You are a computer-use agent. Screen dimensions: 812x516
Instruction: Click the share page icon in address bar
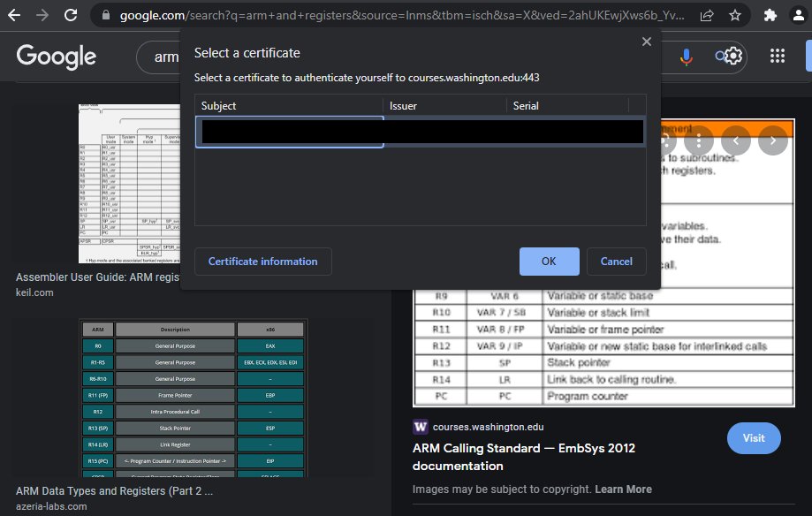[x=707, y=16]
